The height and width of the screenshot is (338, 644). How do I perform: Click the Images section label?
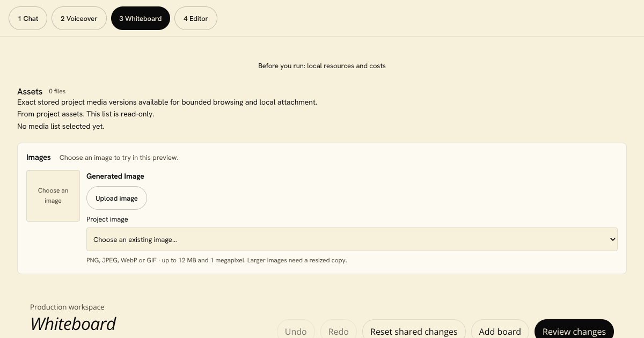pyautogui.click(x=39, y=157)
